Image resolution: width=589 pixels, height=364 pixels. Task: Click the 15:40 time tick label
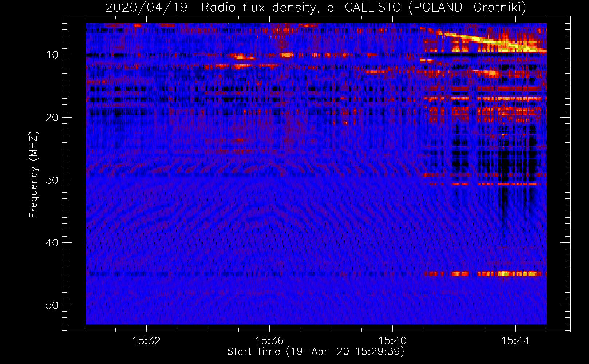pyautogui.click(x=392, y=341)
